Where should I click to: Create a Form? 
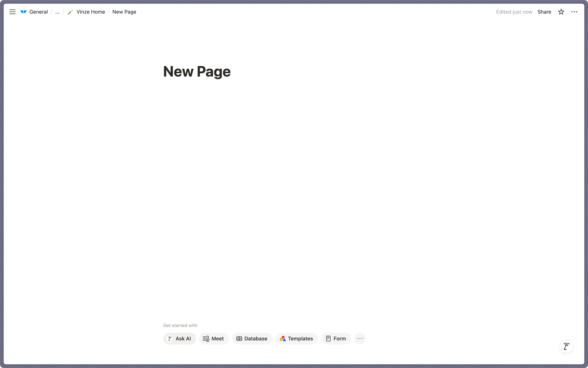coord(336,338)
